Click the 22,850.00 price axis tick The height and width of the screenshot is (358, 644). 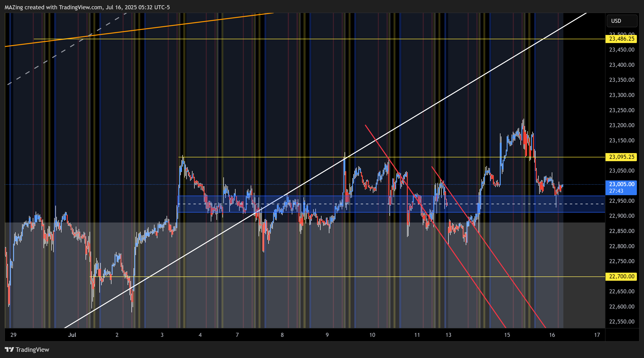click(x=621, y=231)
